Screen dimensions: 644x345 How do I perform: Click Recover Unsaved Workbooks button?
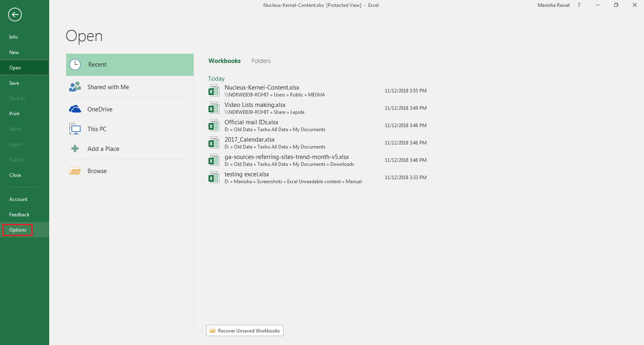(x=245, y=330)
